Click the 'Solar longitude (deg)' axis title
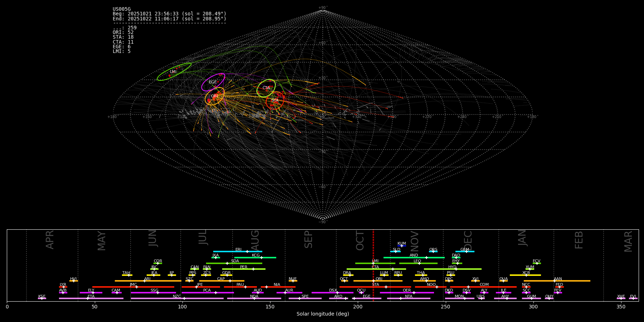Image resolution: width=644 pixels, height=322 pixels. coord(323,314)
